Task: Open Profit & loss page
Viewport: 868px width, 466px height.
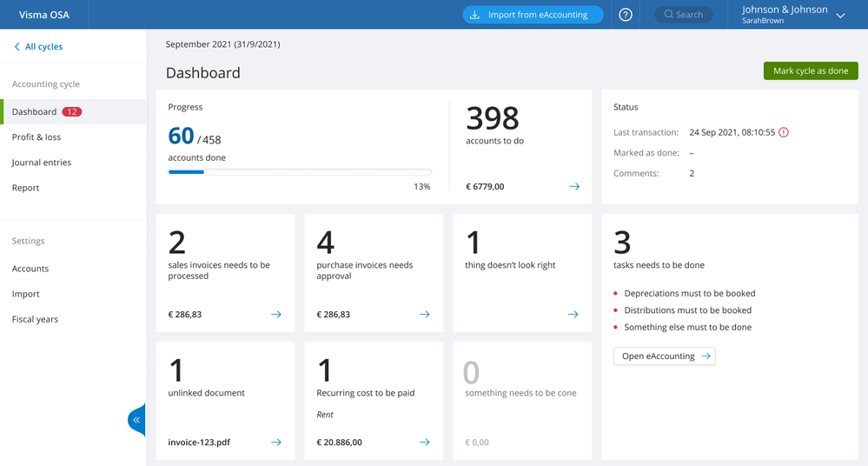Action: (36, 137)
